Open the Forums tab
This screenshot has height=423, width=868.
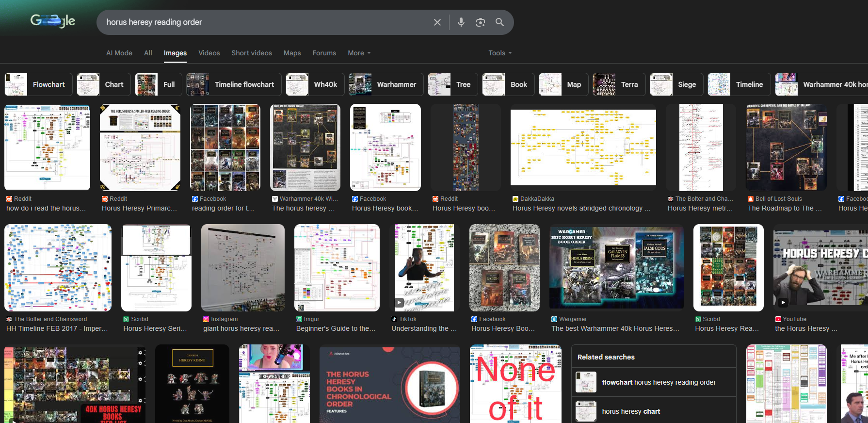(x=324, y=53)
